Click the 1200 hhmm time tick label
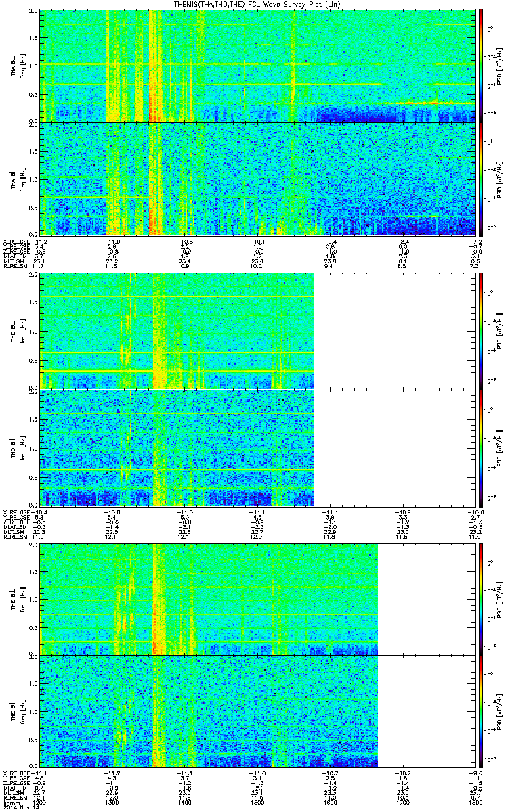The image size is (508, 812). [x=40, y=803]
